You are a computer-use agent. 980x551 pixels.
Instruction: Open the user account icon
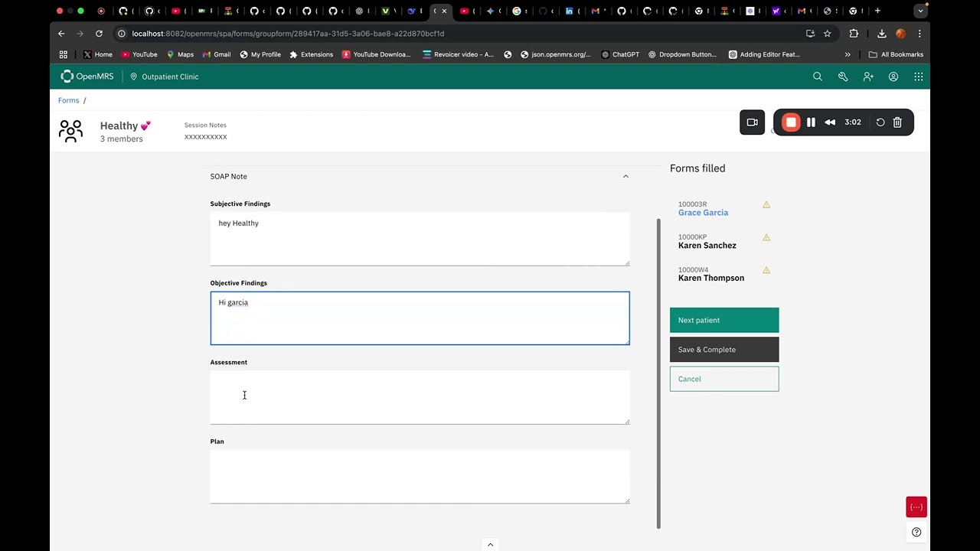(893, 77)
